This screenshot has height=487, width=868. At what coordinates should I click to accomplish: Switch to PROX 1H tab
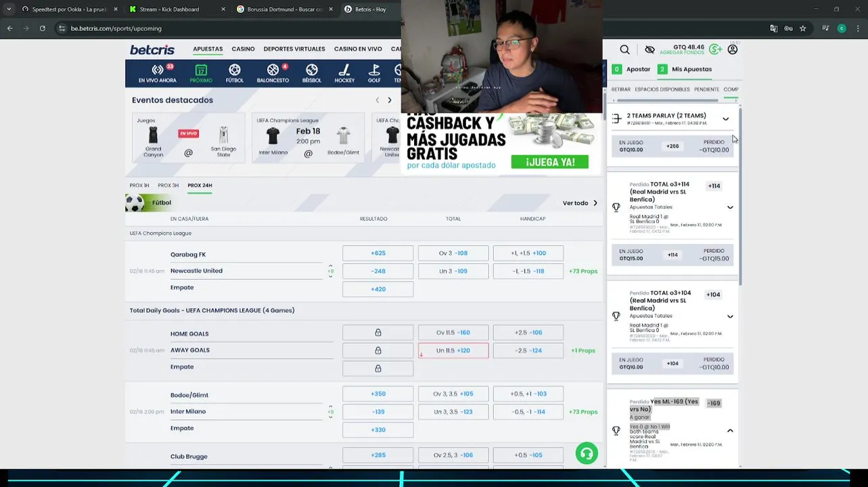(x=139, y=185)
